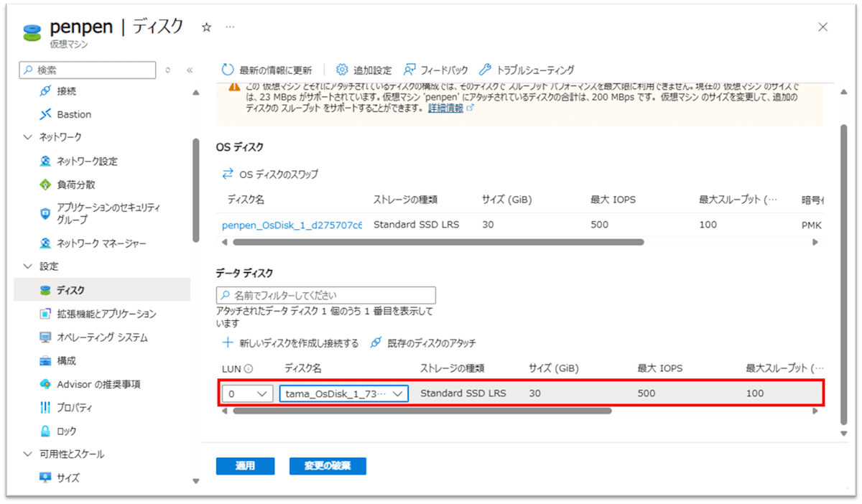The width and height of the screenshot is (862, 504).
Task: Open the tama_OsDisk_1_73 disk name dropdown
Action: pyautogui.click(x=344, y=393)
